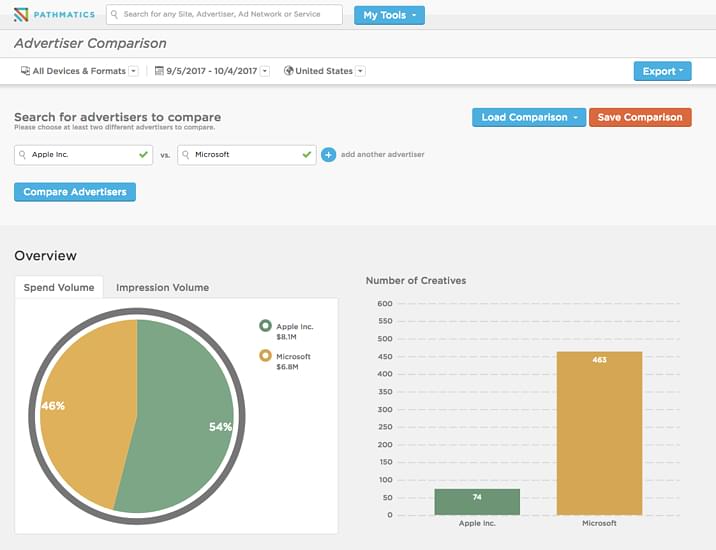Click the 600 y-axis value
Image resolution: width=716 pixels, height=550 pixels.
coord(385,303)
